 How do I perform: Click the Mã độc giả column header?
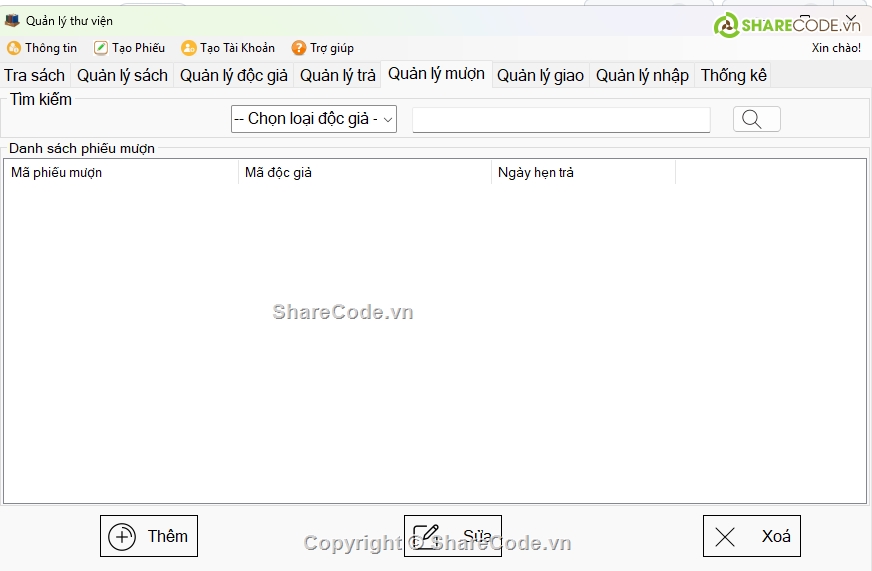(x=365, y=173)
